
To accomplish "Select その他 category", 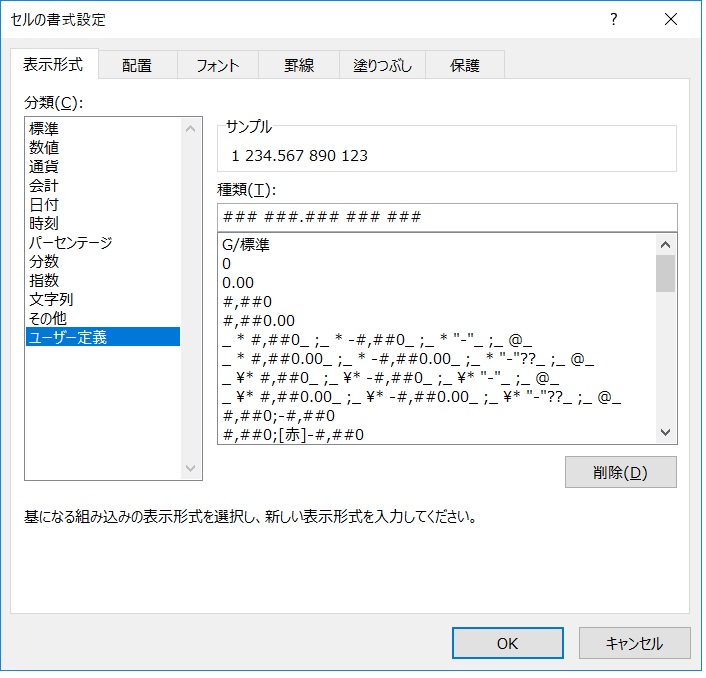I will coord(104,320).
